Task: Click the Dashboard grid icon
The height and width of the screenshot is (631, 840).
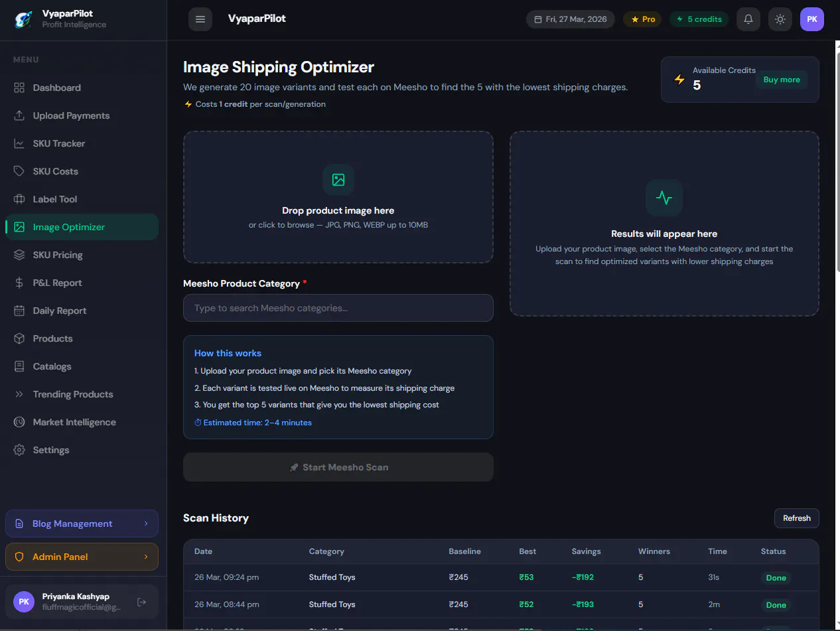Action: (x=19, y=88)
